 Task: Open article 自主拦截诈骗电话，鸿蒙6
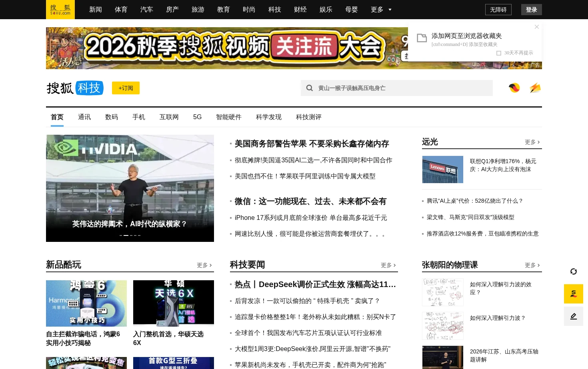pos(83,339)
